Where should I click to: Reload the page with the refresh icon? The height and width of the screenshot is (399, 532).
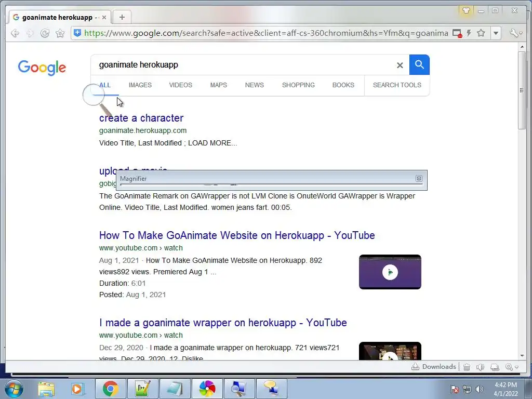(x=45, y=33)
